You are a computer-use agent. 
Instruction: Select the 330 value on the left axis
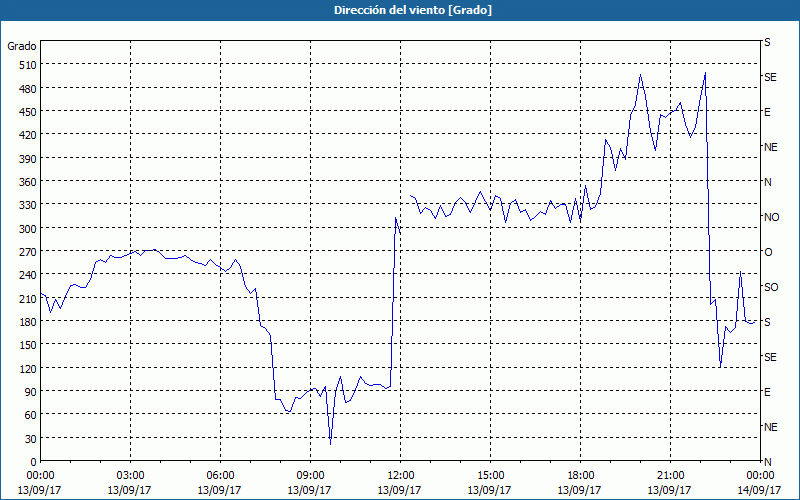click(29, 205)
